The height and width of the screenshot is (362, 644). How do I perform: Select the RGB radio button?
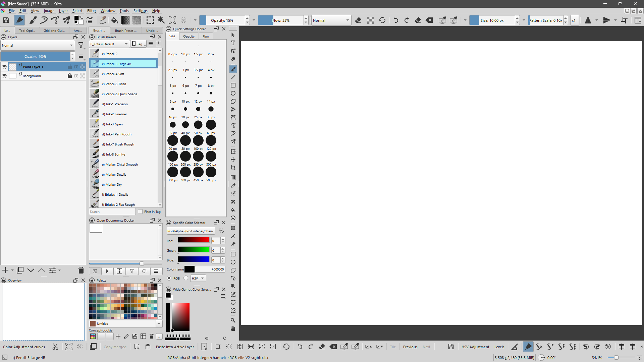point(169,278)
